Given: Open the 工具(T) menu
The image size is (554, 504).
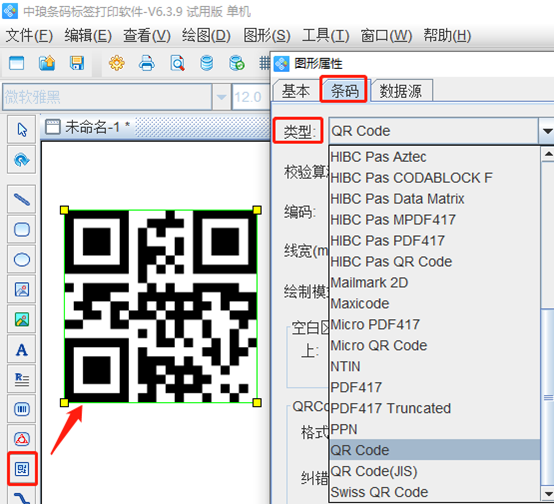Looking at the screenshot, I should pos(325,35).
